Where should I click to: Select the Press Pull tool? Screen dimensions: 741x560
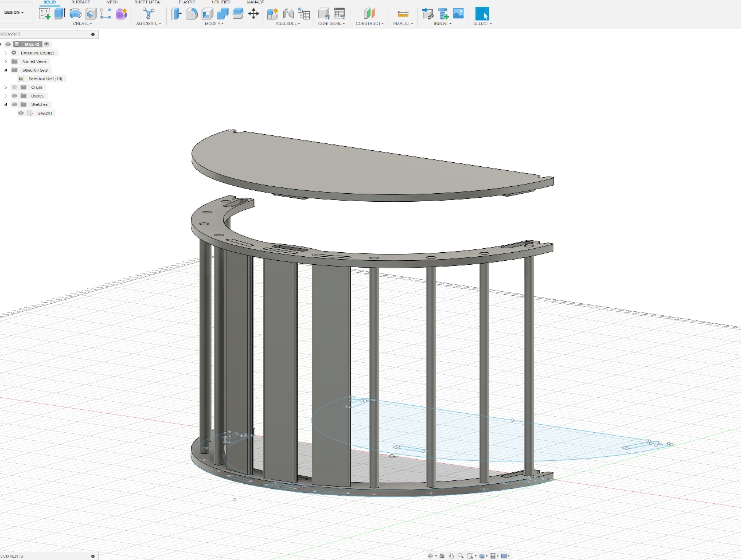click(x=177, y=13)
